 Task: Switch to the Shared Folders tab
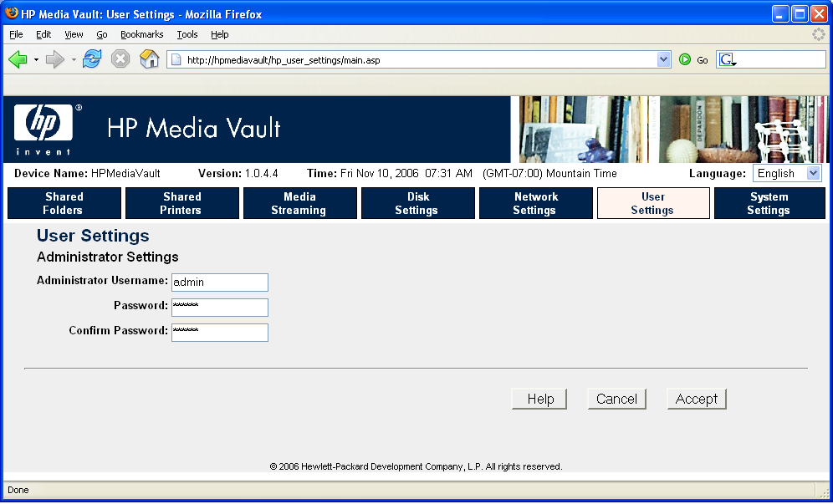click(x=64, y=203)
